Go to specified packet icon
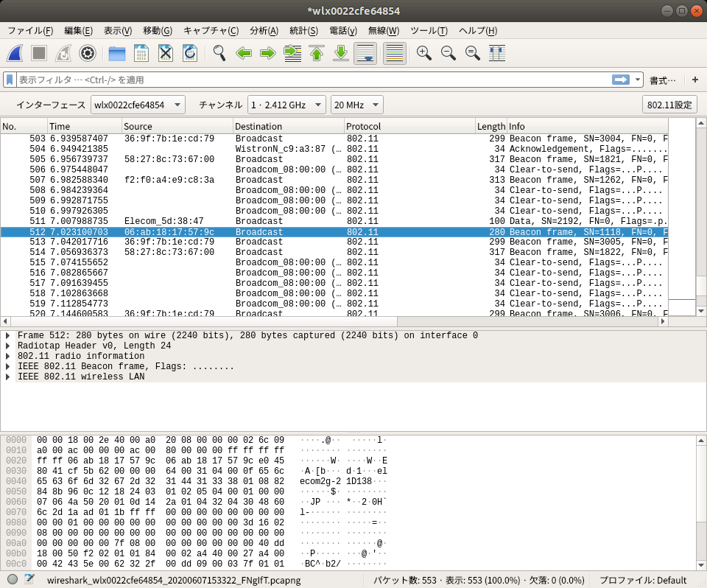707x588 pixels. pos(292,53)
